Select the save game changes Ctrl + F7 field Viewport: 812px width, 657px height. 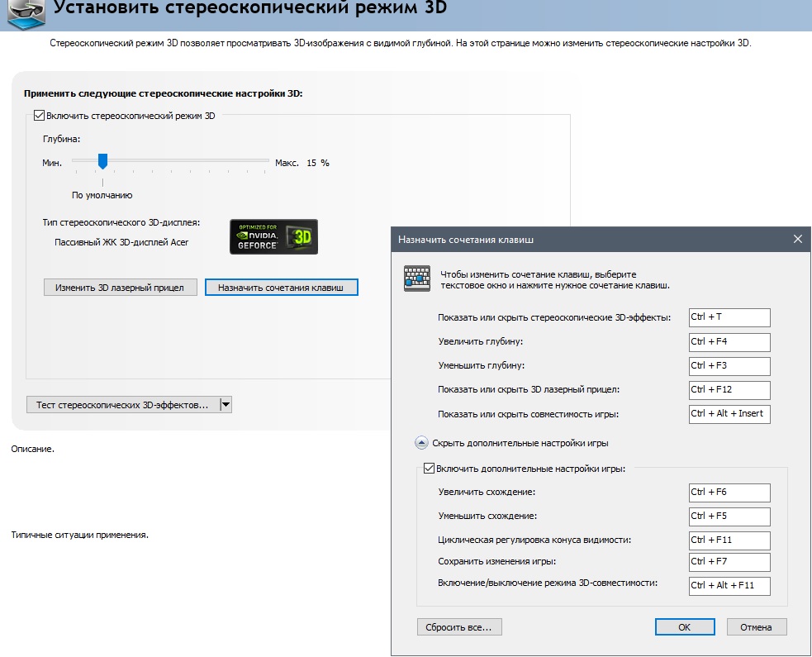[729, 562]
